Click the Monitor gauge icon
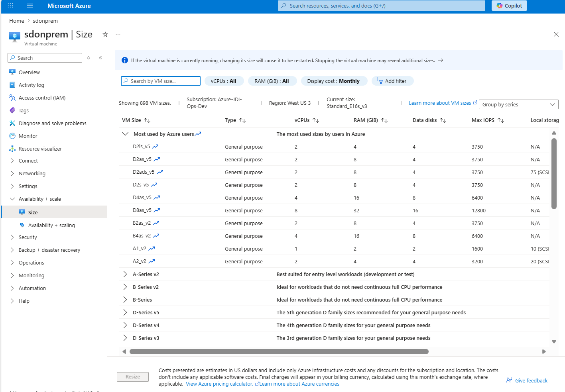 (12, 136)
